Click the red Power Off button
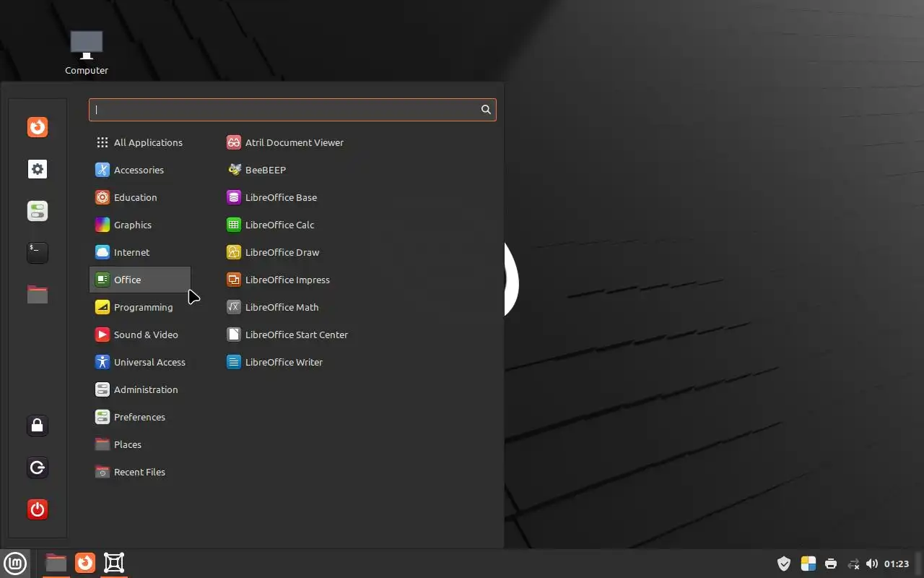The height and width of the screenshot is (578, 924). pos(38,509)
